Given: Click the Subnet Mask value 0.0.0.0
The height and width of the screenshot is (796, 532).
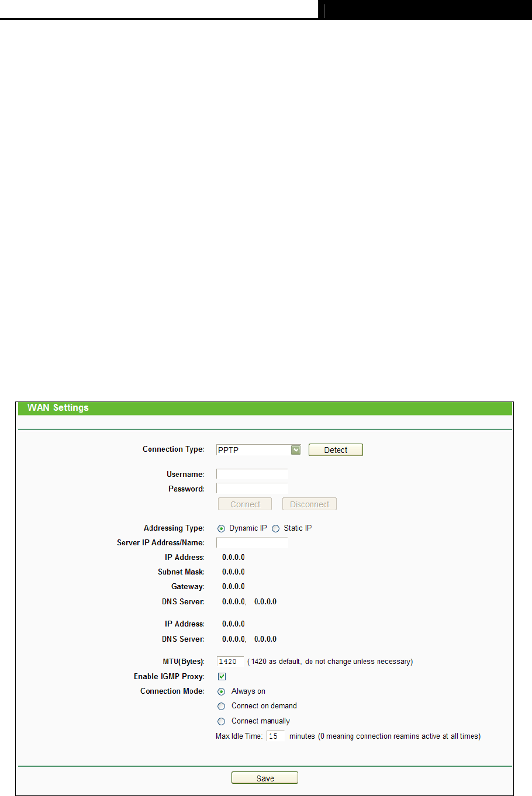Looking at the screenshot, I should point(233,572).
